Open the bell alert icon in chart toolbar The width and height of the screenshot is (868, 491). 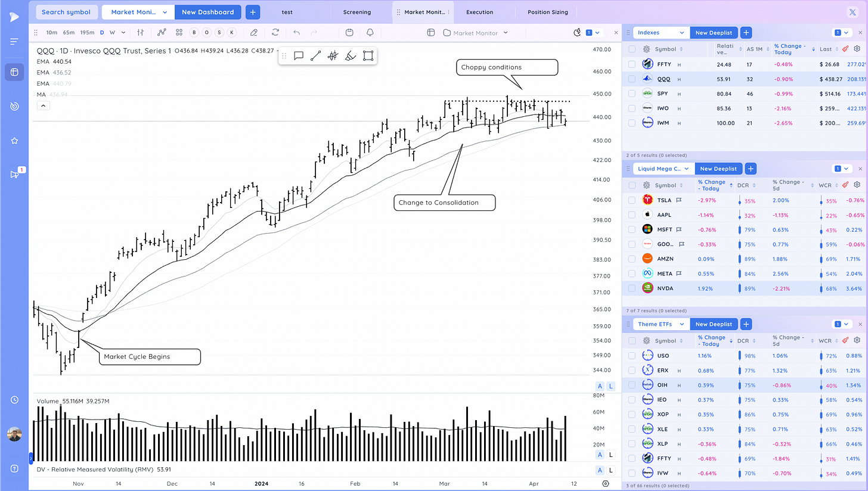pyautogui.click(x=370, y=32)
